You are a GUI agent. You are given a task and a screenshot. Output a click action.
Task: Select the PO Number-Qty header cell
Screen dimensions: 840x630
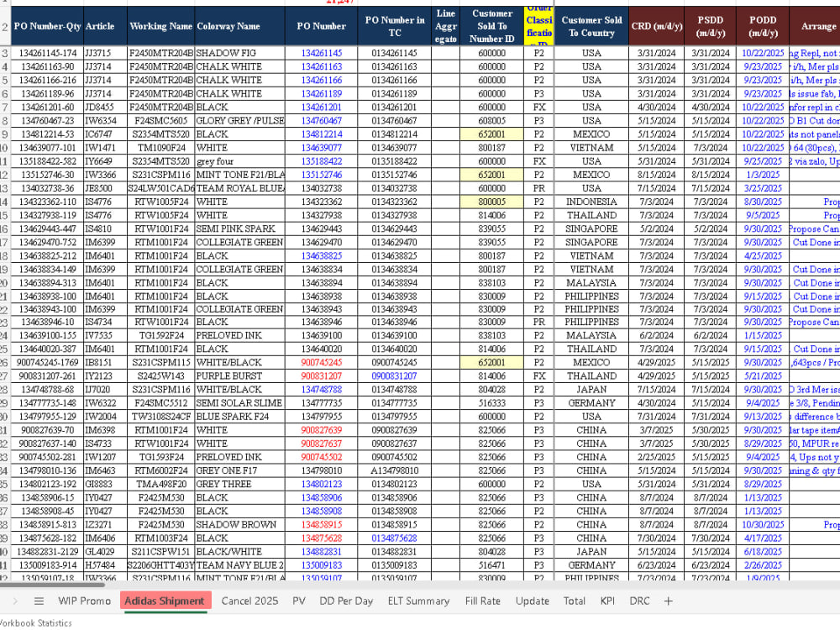pos(47,26)
